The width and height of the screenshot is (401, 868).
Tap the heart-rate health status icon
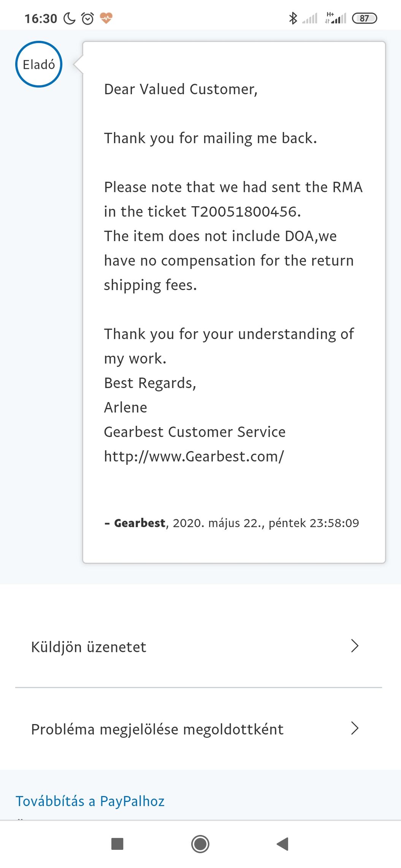click(106, 18)
